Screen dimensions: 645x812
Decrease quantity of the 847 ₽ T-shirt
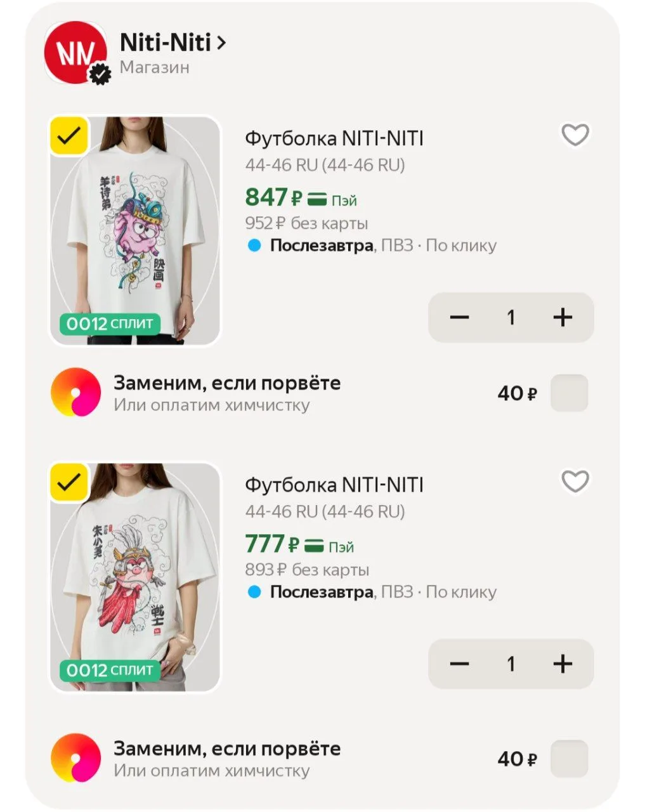tap(459, 317)
